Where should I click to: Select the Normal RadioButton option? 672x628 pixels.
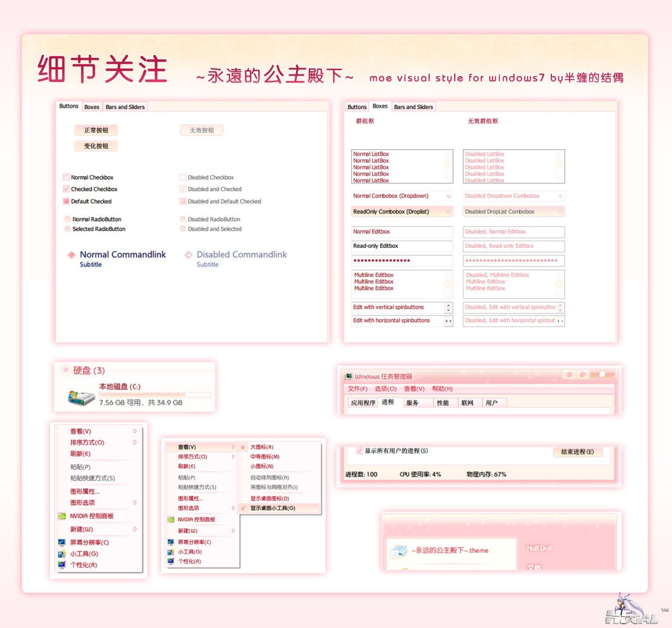(x=68, y=219)
